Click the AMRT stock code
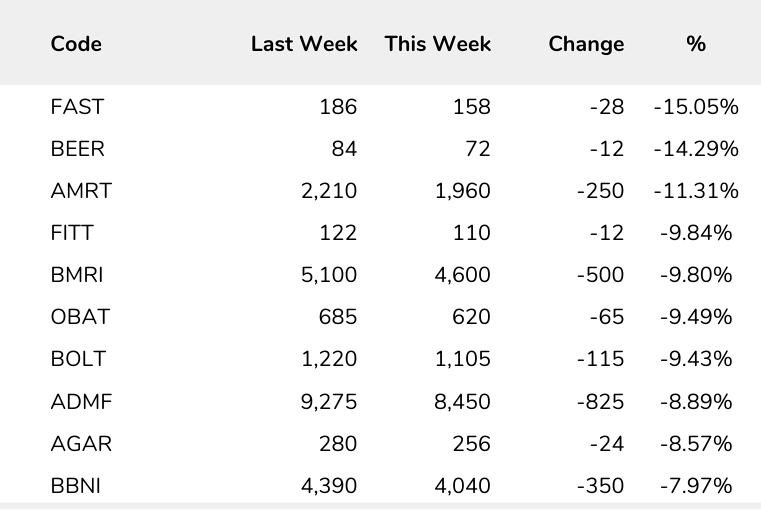The image size is (761, 510). [x=80, y=192]
